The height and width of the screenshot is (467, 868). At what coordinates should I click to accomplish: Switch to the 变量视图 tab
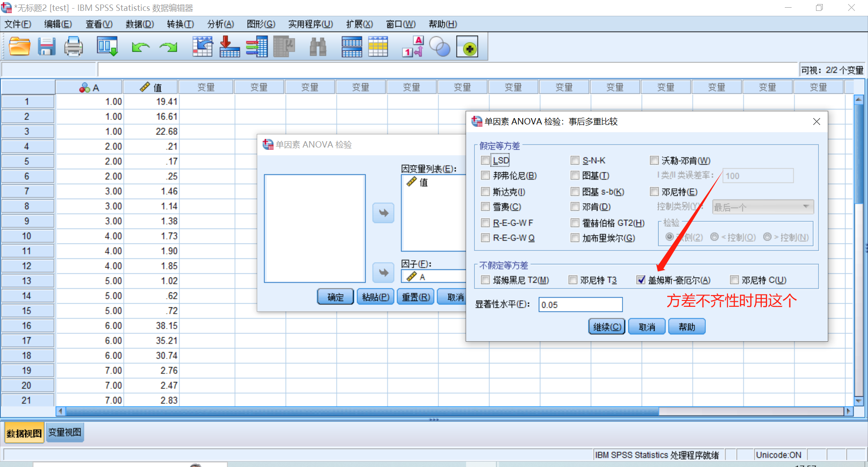65,433
